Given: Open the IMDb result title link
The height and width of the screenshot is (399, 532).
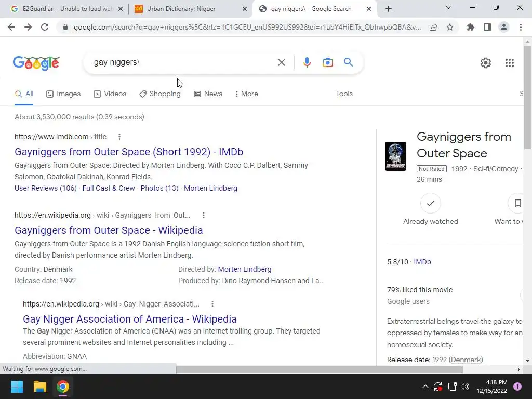Looking at the screenshot, I should click(129, 152).
